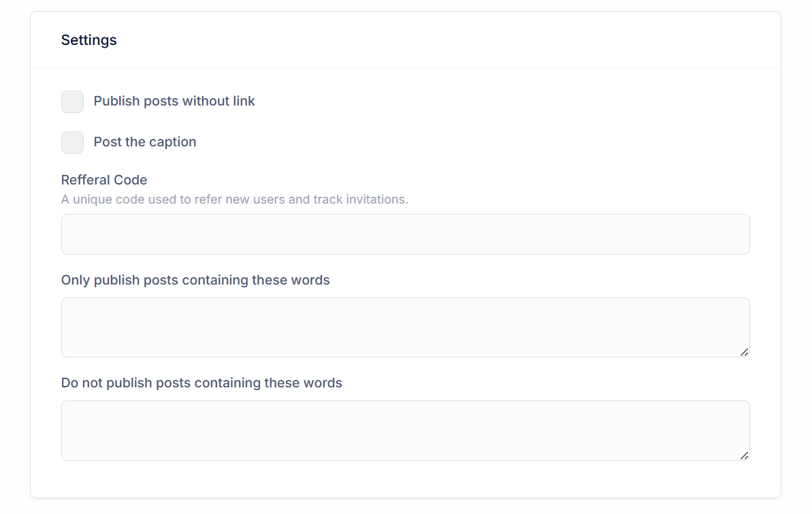812x514 pixels.
Task: Click the 'Refferal Code' field label
Action: point(104,180)
